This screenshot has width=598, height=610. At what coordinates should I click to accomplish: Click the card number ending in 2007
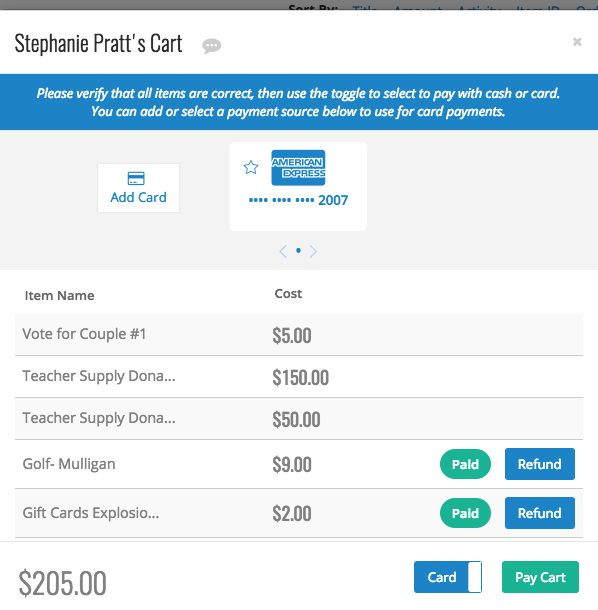(x=298, y=200)
